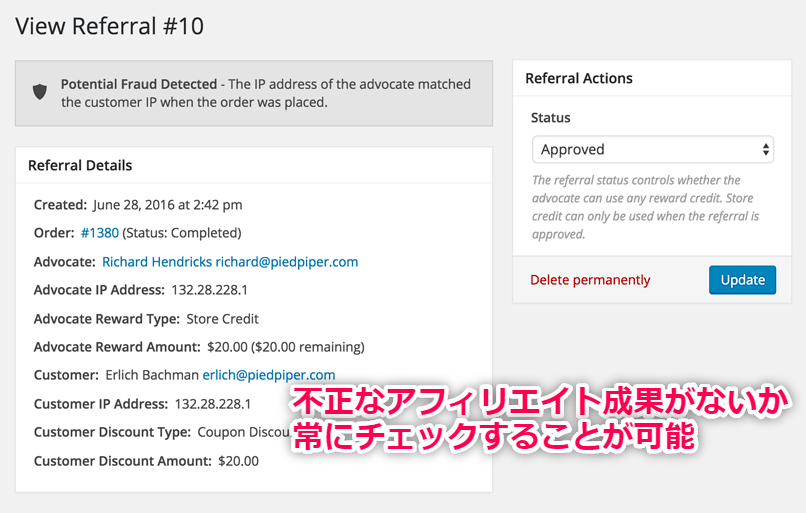Click the referral status help description

[x=646, y=207]
